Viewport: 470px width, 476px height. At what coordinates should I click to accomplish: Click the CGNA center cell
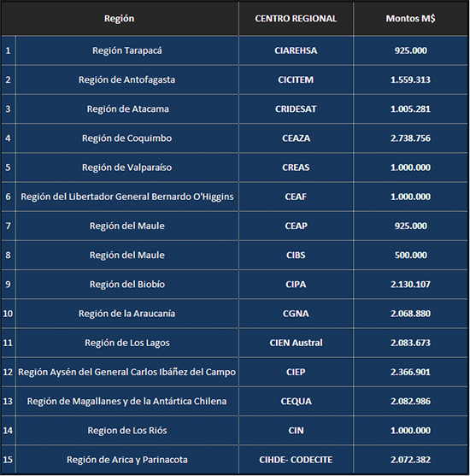point(296,314)
